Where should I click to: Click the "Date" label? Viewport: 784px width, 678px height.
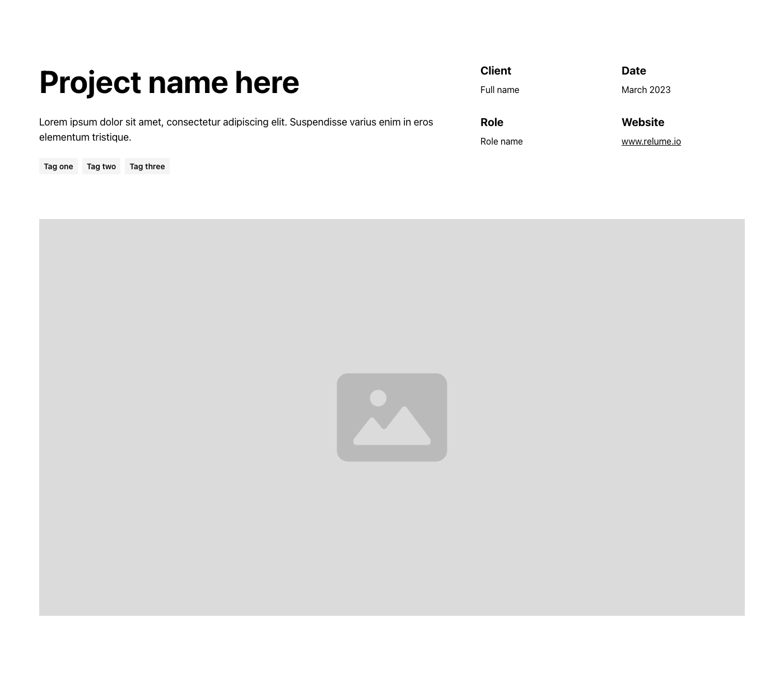point(634,71)
